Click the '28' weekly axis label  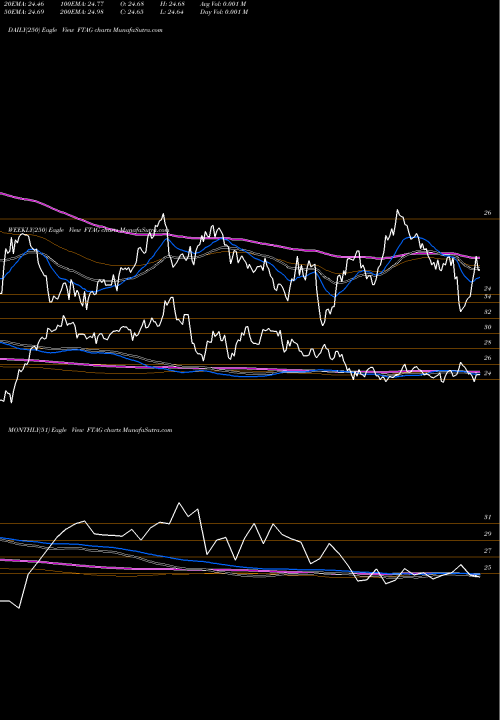pyautogui.click(x=488, y=343)
